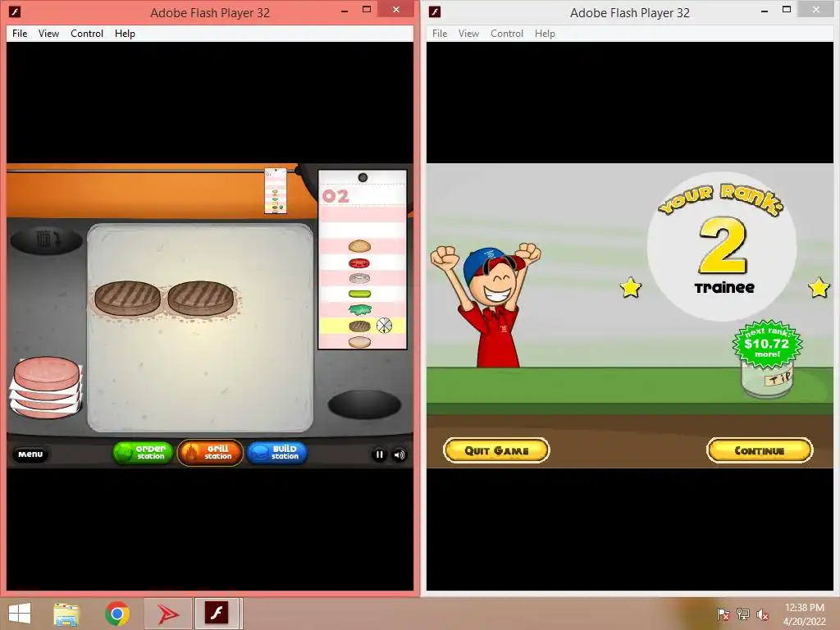840x630 pixels.
Task: Click the onion ring on order ticket
Action: (x=359, y=278)
